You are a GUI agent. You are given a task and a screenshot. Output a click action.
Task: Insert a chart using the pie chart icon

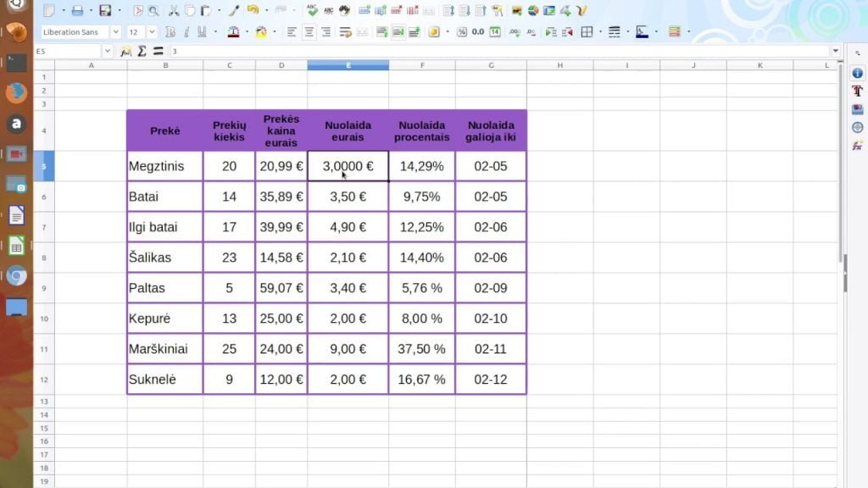pyautogui.click(x=533, y=10)
